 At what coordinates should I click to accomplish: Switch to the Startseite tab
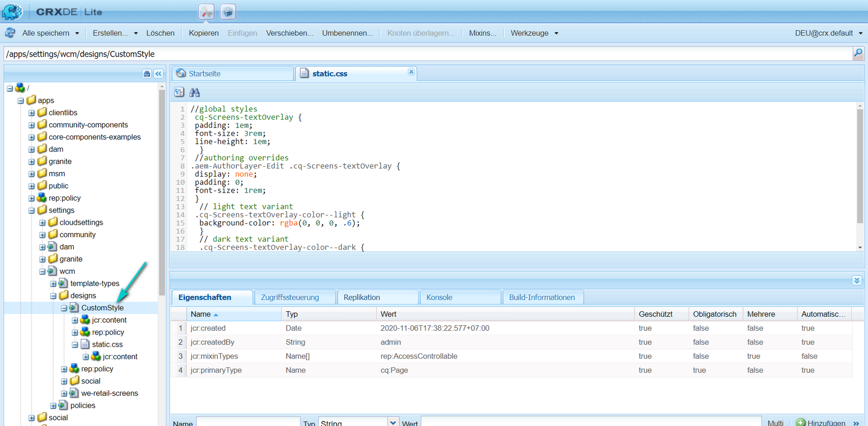tap(205, 74)
